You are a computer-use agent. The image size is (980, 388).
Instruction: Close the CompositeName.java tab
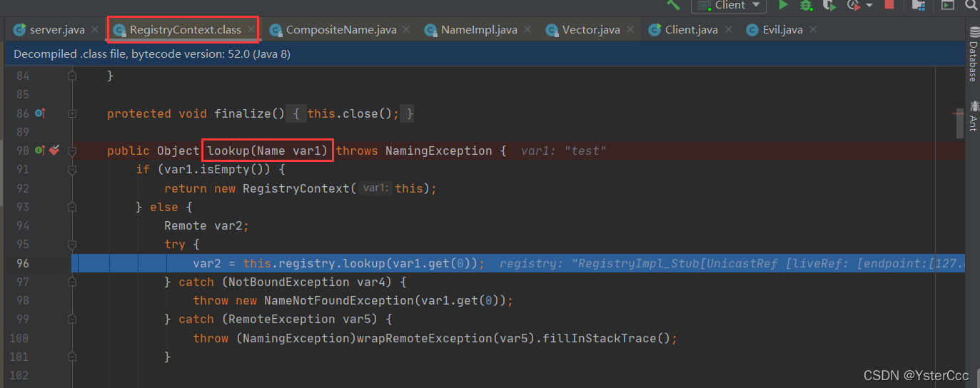click(406, 30)
